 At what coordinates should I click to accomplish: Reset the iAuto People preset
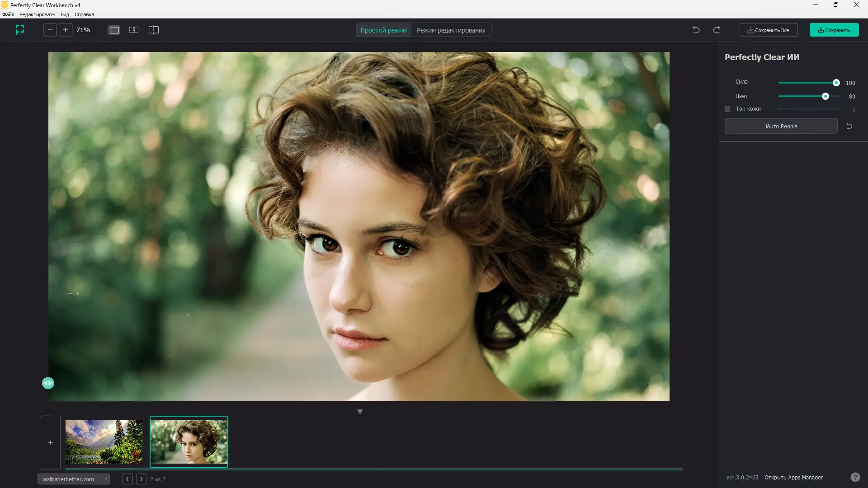tap(849, 126)
